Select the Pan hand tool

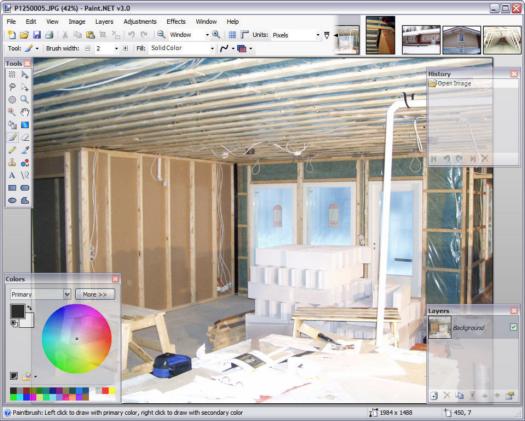pyautogui.click(x=25, y=112)
